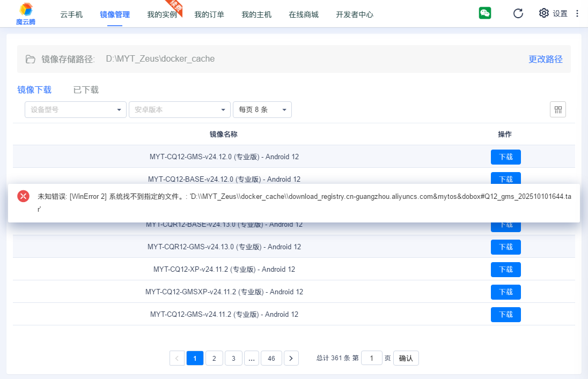Download MYT-CQ12-XP-v24.11.2 image
Image resolution: width=588 pixels, height=379 pixels.
click(505, 270)
